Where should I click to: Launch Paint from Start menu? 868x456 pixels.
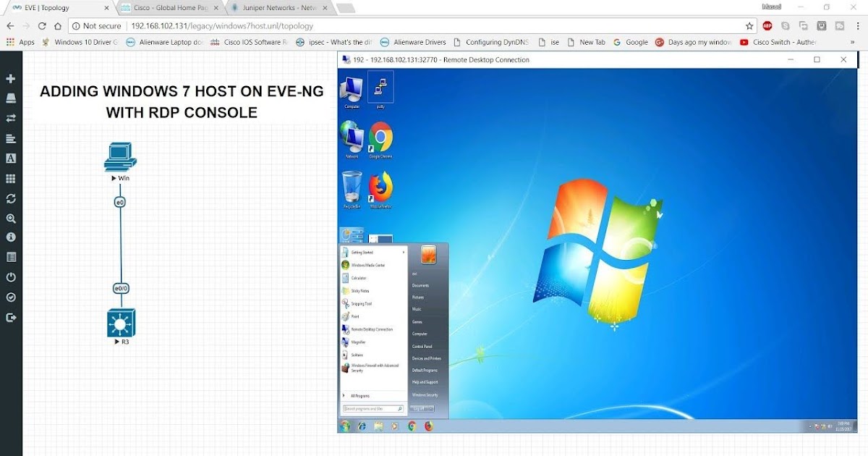click(373, 316)
